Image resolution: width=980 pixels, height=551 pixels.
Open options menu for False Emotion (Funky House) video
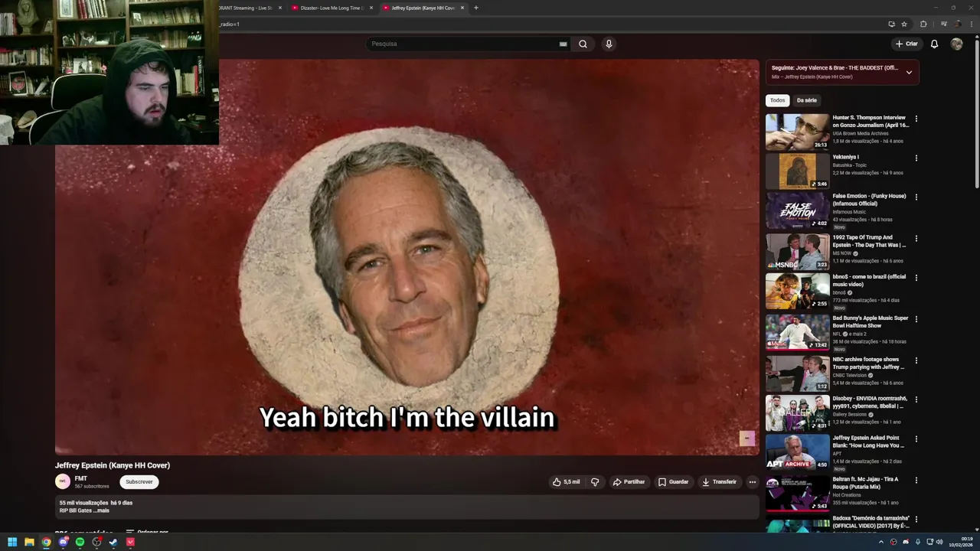(916, 197)
